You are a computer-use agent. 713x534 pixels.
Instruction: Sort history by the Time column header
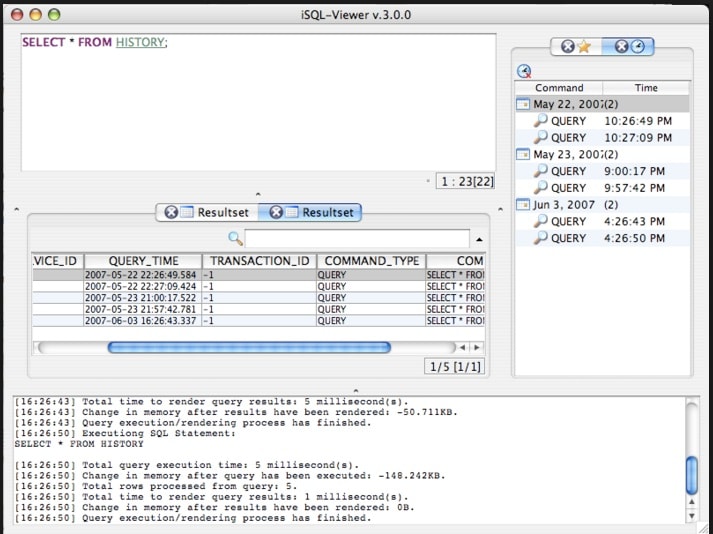point(646,88)
